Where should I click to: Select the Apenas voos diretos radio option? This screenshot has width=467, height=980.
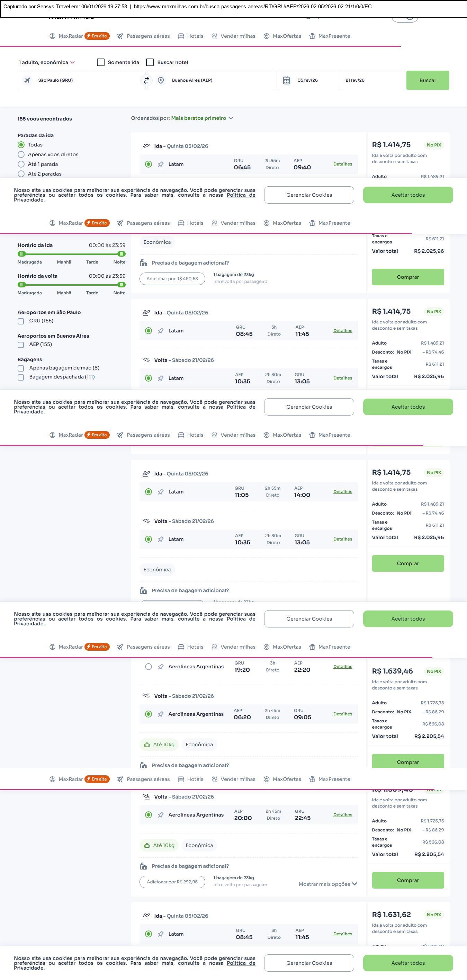[21, 154]
